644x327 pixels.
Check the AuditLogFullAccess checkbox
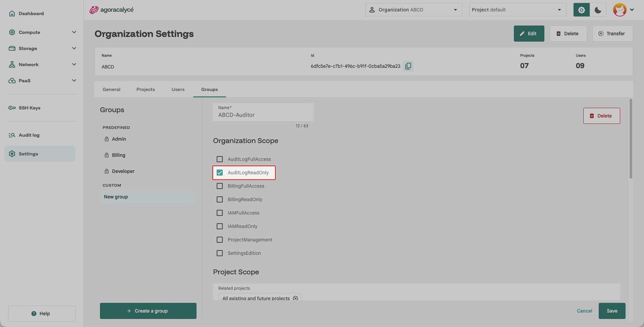[220, 159]
